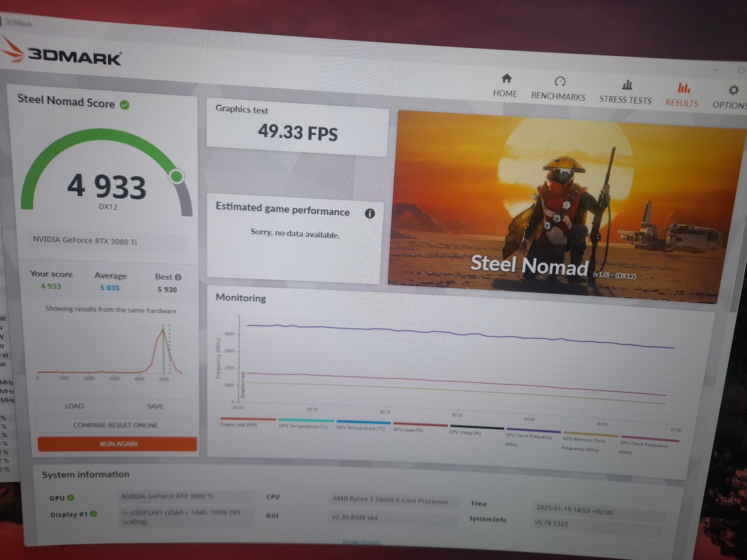Click the score distribution chart peak
The height and width of the screenshot is (560, 747).
coord(163,330)
